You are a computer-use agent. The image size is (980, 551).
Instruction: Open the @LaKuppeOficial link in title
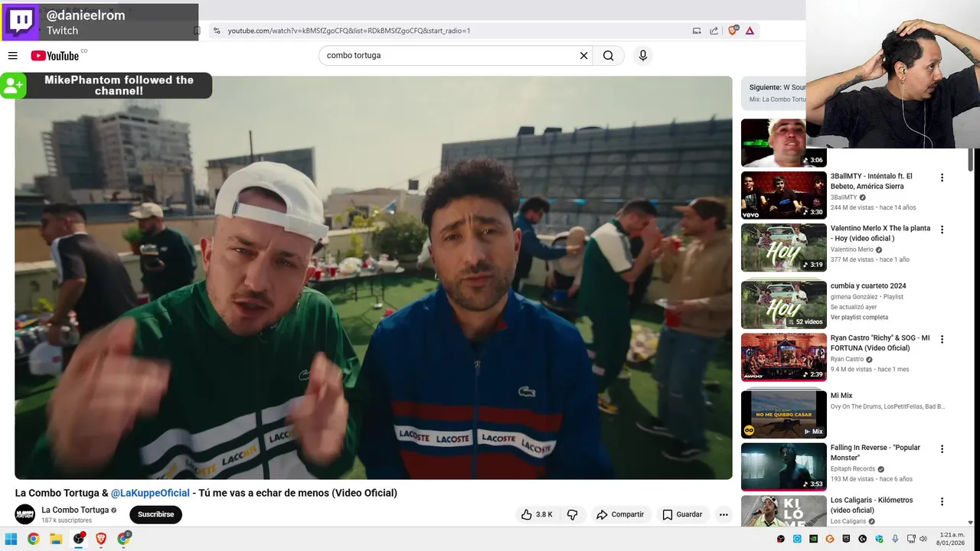(150, 493)
